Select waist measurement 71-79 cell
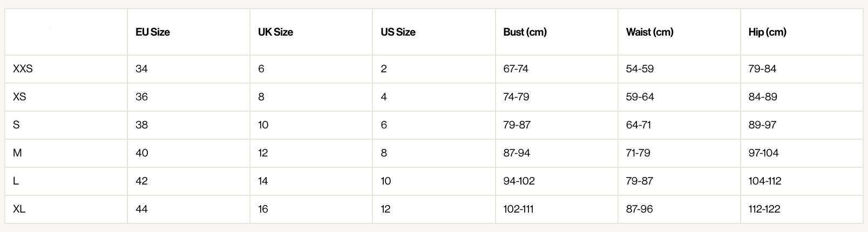 pyautogui.click(x=638, y=153)
